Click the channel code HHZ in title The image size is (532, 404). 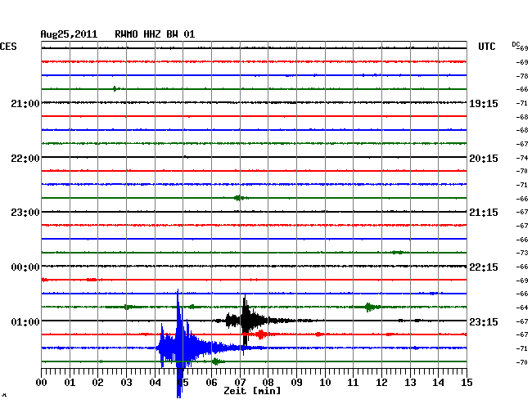coord(152,34)
